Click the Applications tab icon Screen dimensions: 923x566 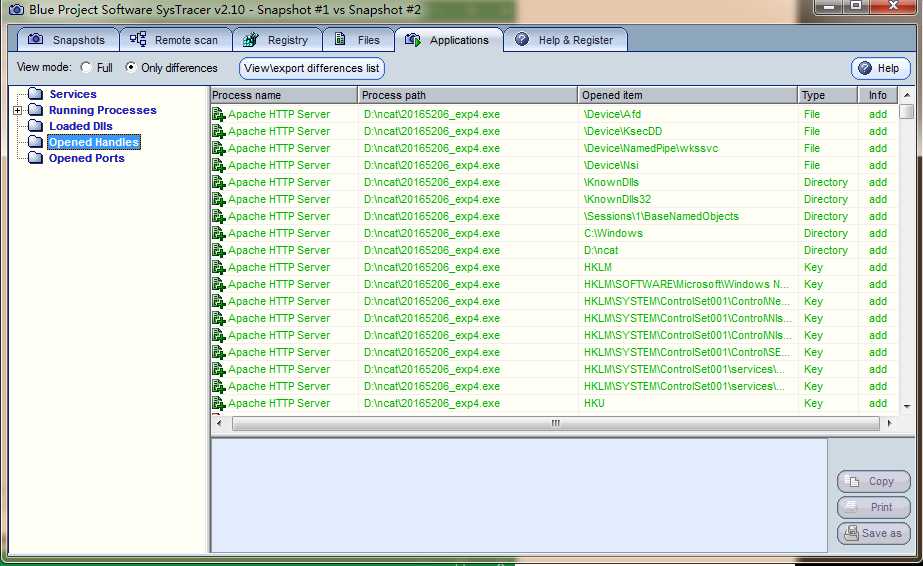(413, 39)
